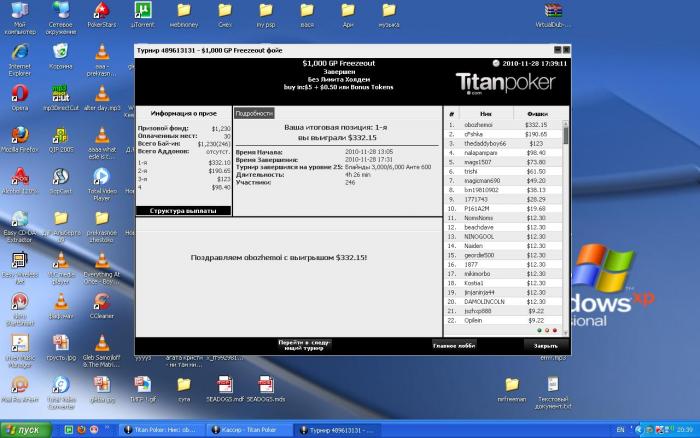Image resolution: width=700 pixels, height=438 pixels.
Task: Click the 1-я place prize $332.10 line
Action: pyautogui.click(x=184, y=163)
